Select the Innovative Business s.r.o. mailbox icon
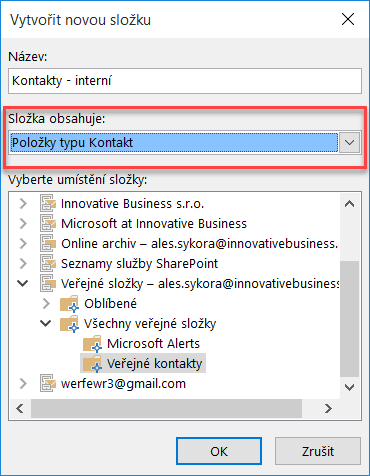The height and width of the screenshot is (476, 370). [48, 204]
